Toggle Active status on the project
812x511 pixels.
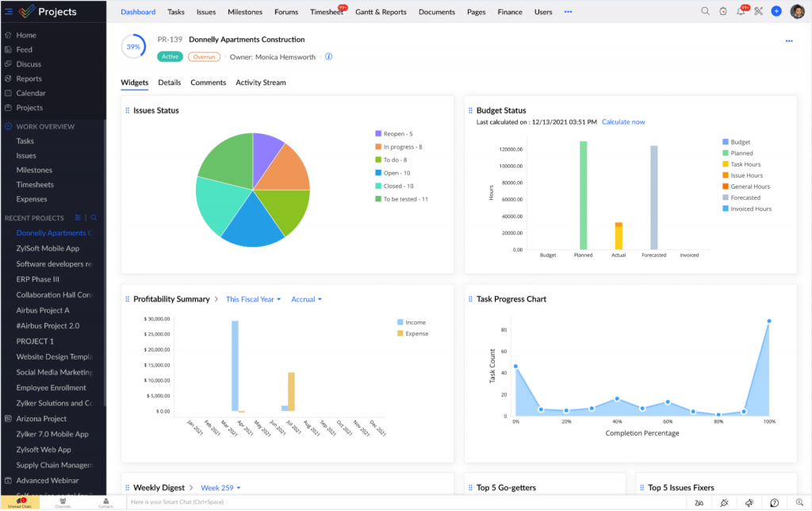[169, 56]
